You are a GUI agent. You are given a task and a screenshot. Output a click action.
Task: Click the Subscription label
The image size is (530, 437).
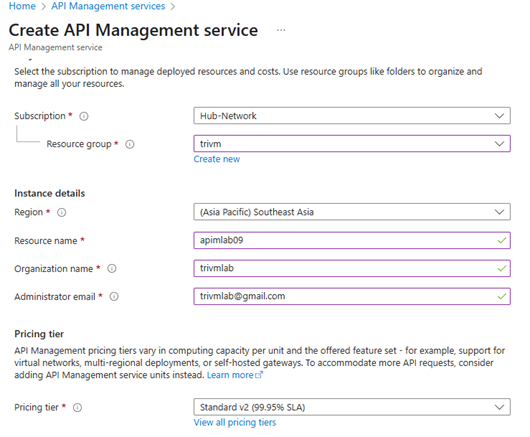point(40,116)
